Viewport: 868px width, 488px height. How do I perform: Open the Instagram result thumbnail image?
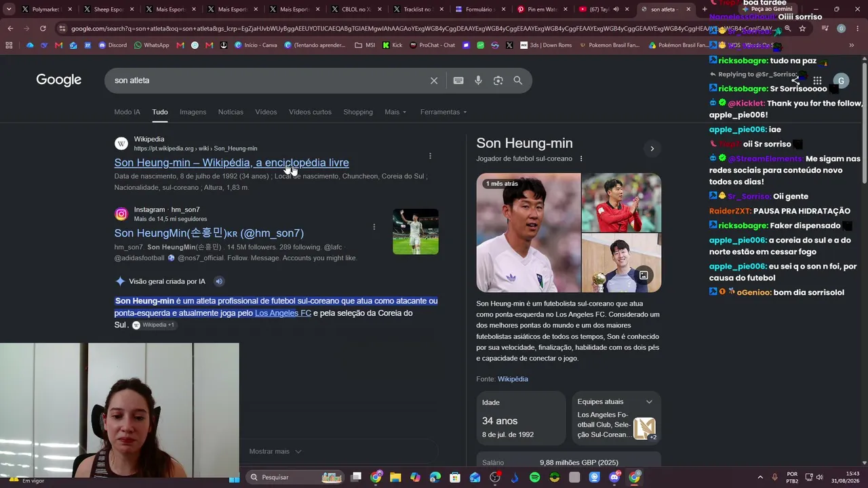[416, 232]
